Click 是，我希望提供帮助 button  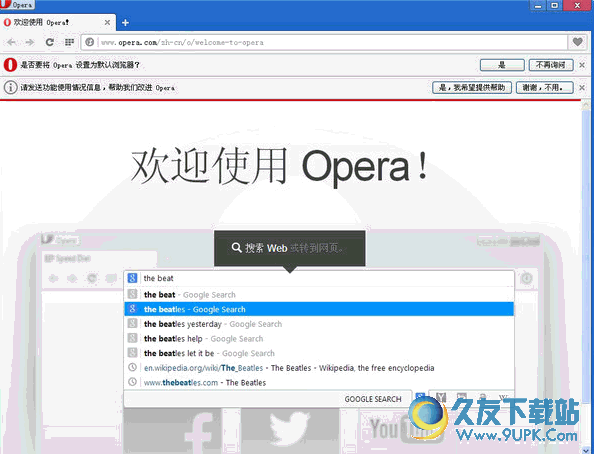[x=472, y=88]
